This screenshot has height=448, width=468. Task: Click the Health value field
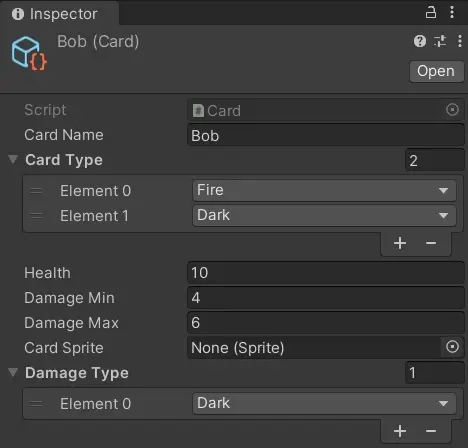[x=326, y=273]
